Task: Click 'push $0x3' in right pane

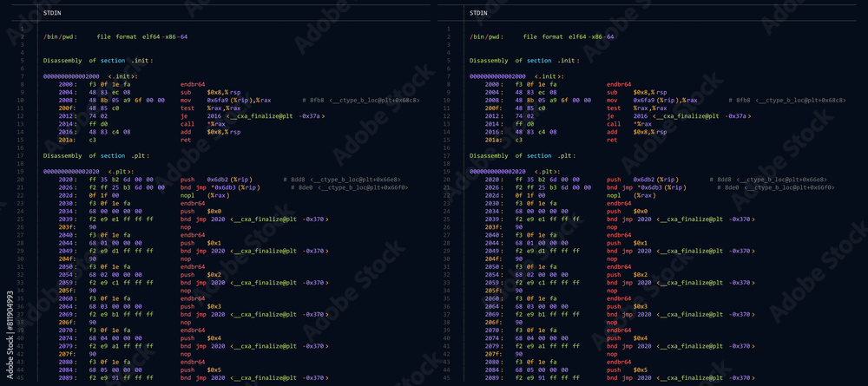Action: pyautogui.click(x=628, y=307)
